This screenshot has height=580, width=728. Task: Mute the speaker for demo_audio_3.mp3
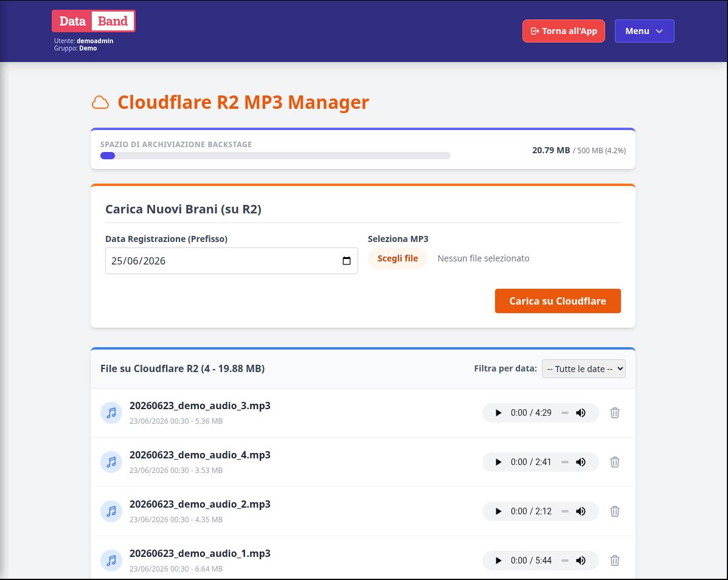coord(581,413)
